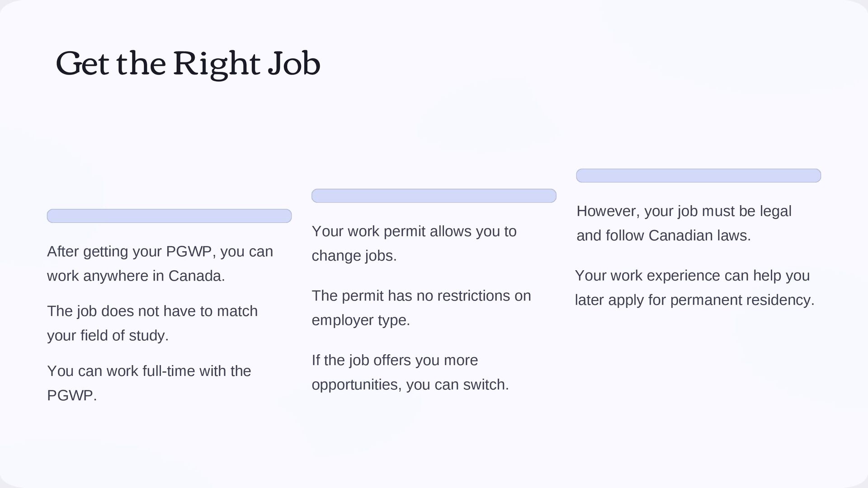The image size is (868, 488).
Task: Select the middle column lavender bar
Action: [434, 196]
